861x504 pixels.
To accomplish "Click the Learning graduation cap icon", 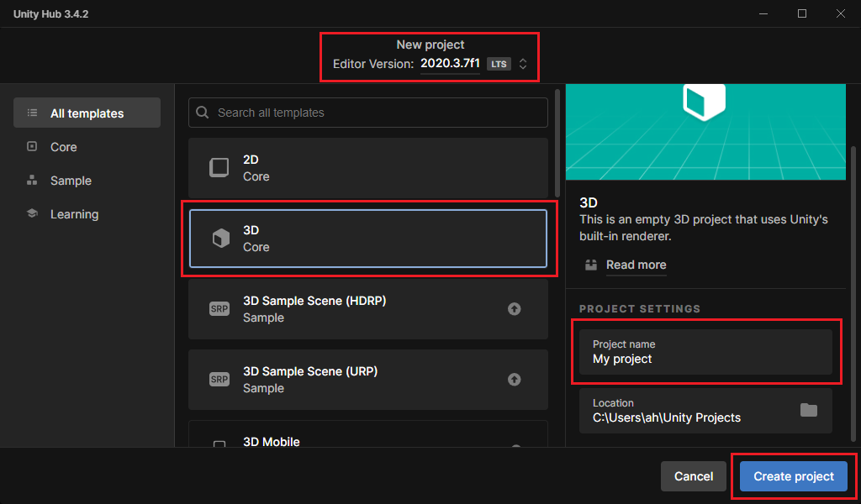I will click(33, 213).
